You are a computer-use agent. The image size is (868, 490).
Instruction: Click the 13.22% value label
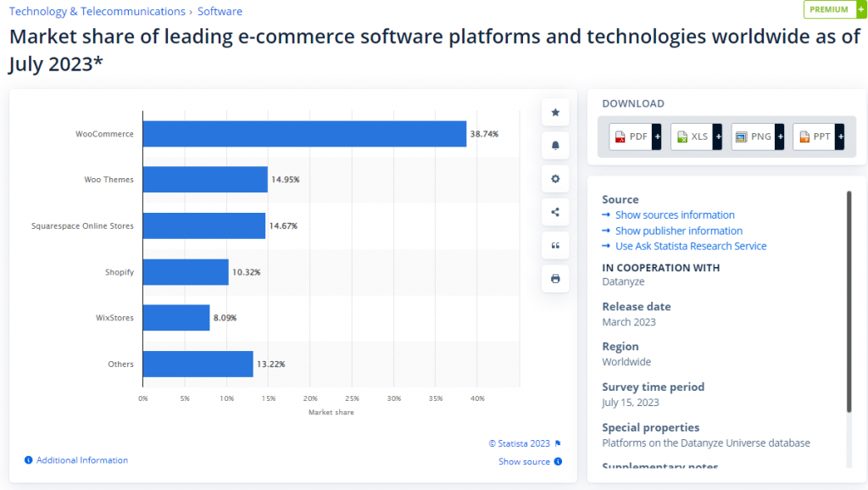pyautogui.click(x=270, y=364)
